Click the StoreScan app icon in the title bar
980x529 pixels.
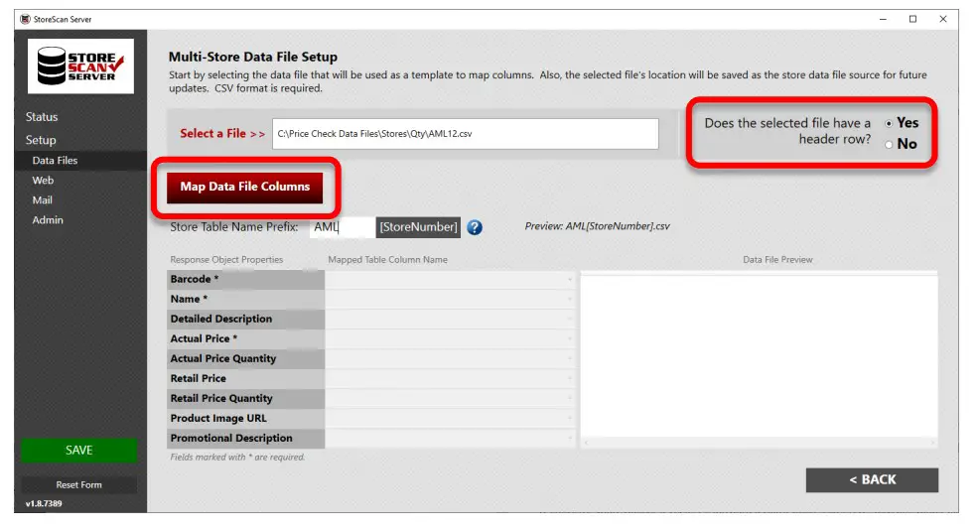coord(25,20)
